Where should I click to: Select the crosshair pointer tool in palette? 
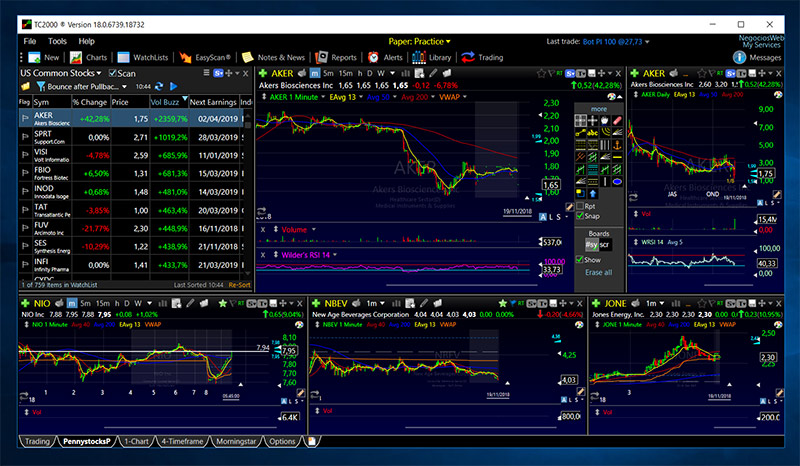tap(592, 120)
